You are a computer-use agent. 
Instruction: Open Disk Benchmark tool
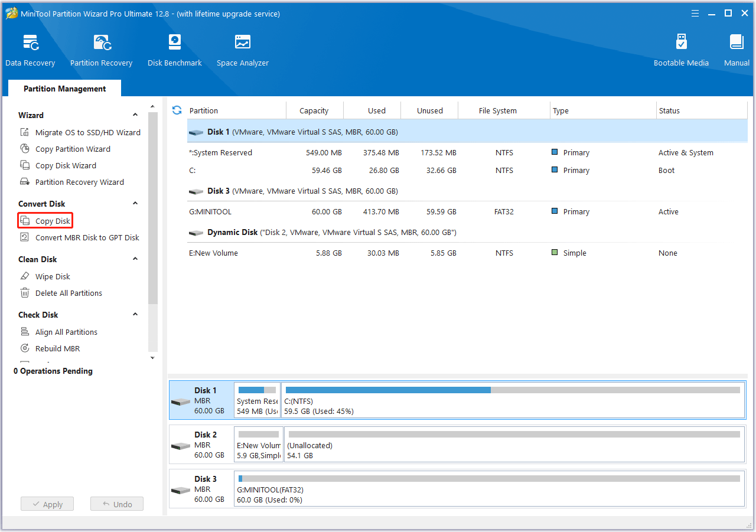(x=175, y=50)
